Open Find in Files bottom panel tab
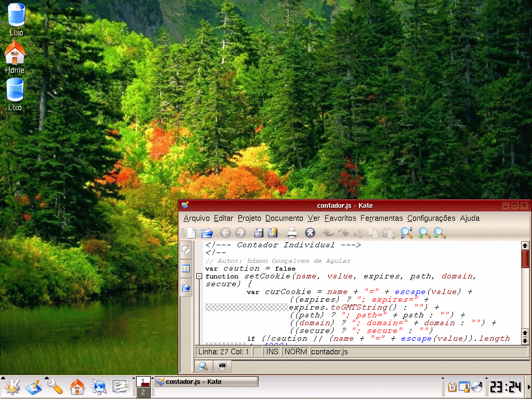This screenshot has width=532, height=399. tap(203, 366)
